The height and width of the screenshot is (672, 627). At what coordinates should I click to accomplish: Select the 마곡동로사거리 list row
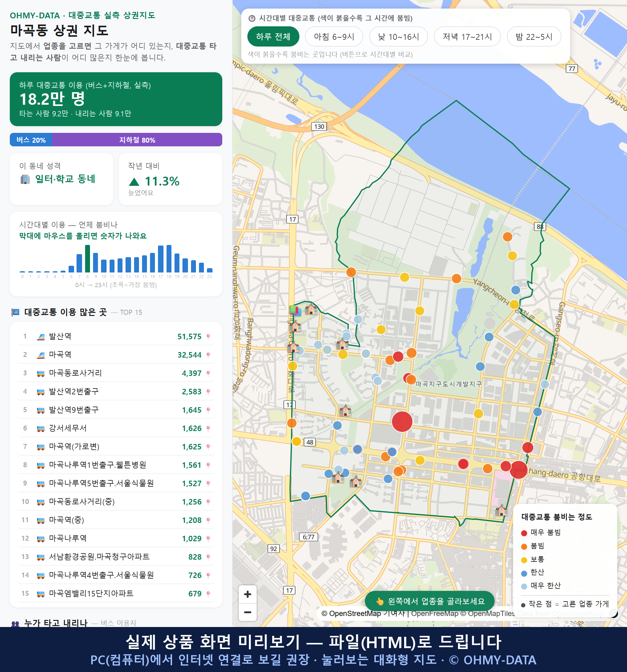pos(116,373)
